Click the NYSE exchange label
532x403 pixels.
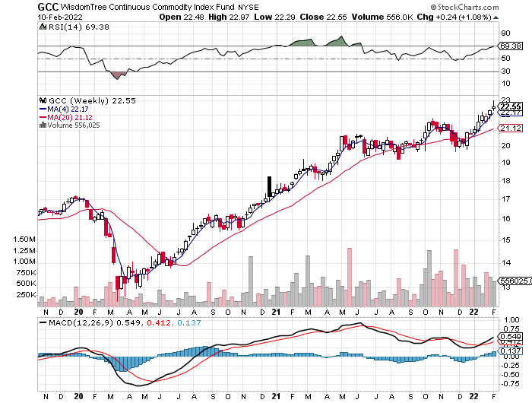click(249, 7)
